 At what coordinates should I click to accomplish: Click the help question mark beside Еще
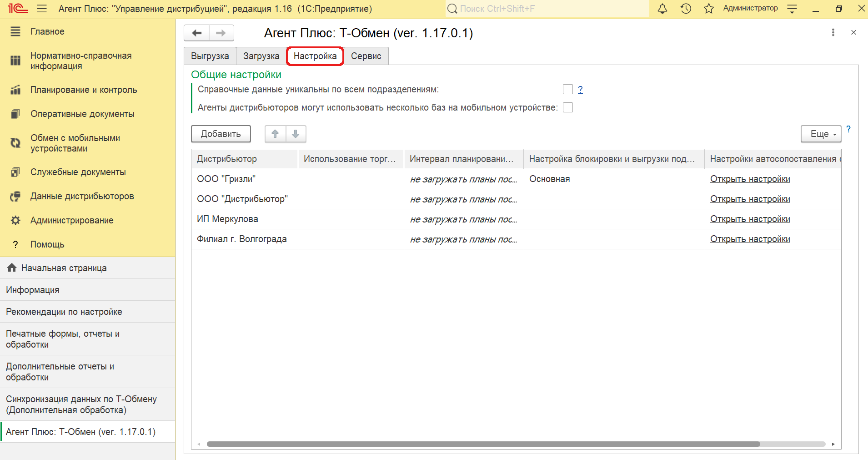point(848,129)
